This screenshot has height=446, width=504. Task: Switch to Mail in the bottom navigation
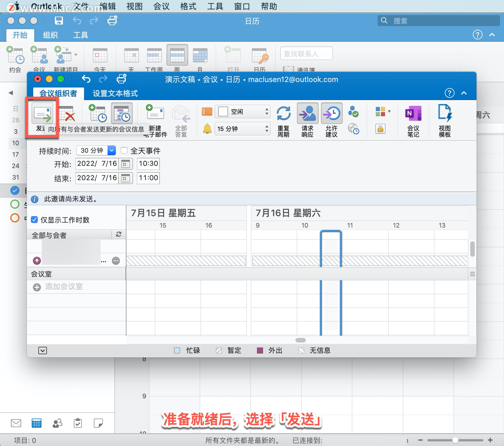tap(16, 423)
